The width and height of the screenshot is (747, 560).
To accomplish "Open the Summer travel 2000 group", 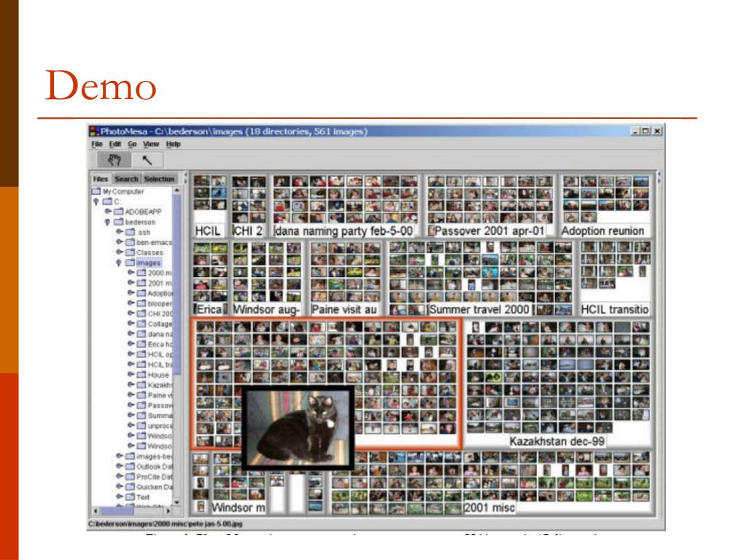I will pyautogui.click(x=481, y=279).
